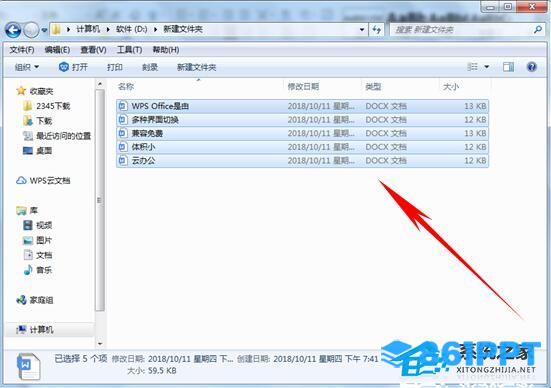Toggle the preview pane icon
The width and height of the screenshot is (551, 388).
pyautogui.click(x=508, y=67)
